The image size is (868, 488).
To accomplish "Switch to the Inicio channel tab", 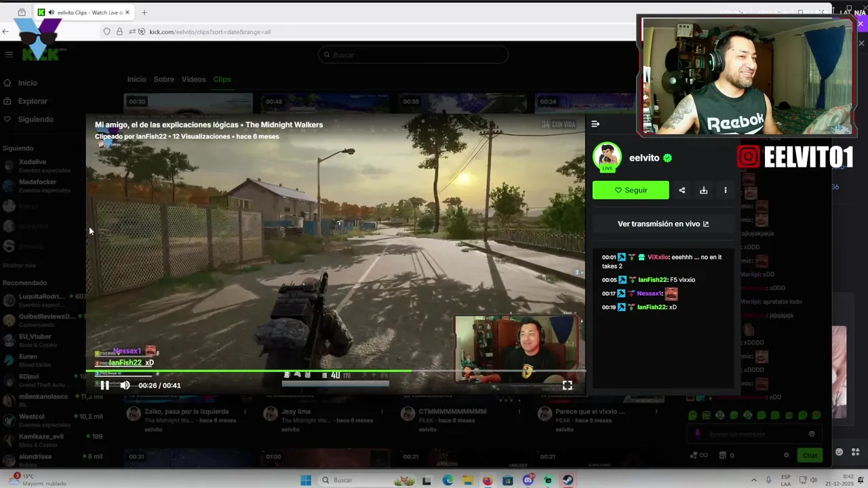I will pyautogui.click(x=136, y=79).
